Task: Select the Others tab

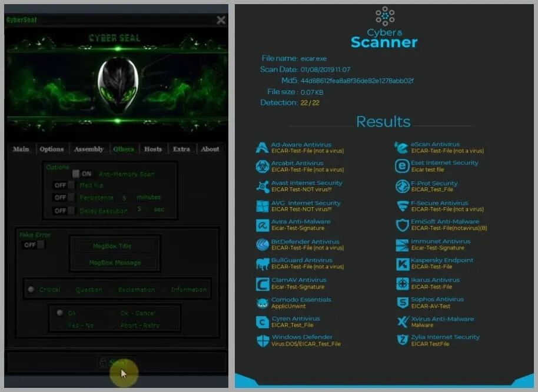Action: click(124, 149)
